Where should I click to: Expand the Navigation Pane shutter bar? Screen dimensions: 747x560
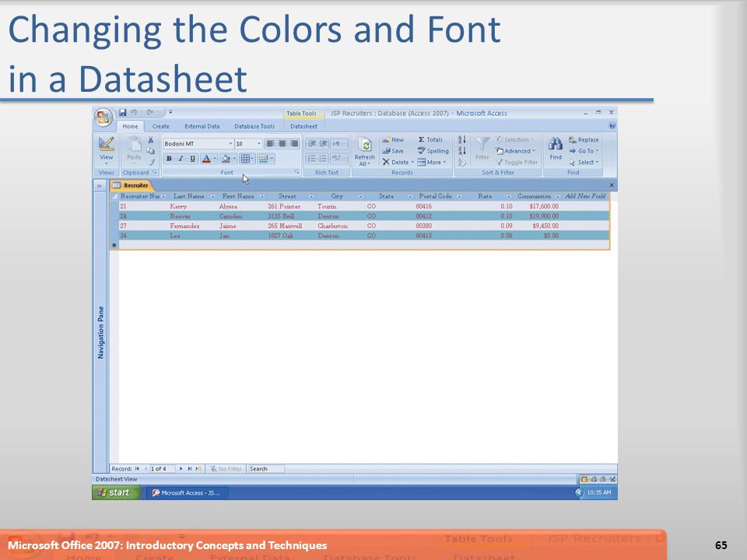coord(100,186)
